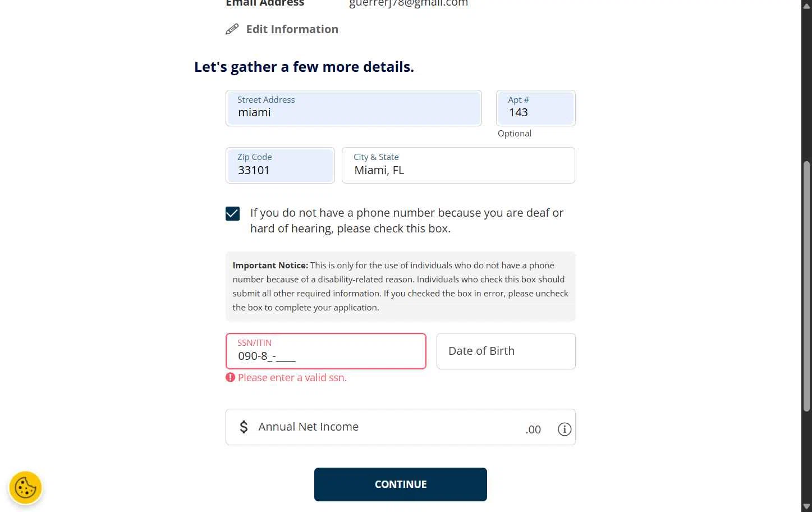Select the Apt # field showing 143
Image resolution: width=812 pixels, height=512 pixels.
536,108
